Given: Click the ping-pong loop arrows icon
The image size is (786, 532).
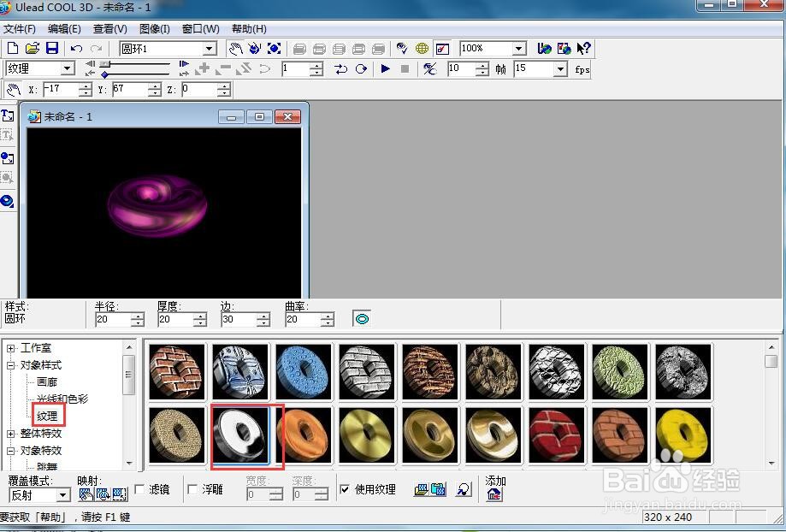Looking at the screenshot, I should 341,68.
